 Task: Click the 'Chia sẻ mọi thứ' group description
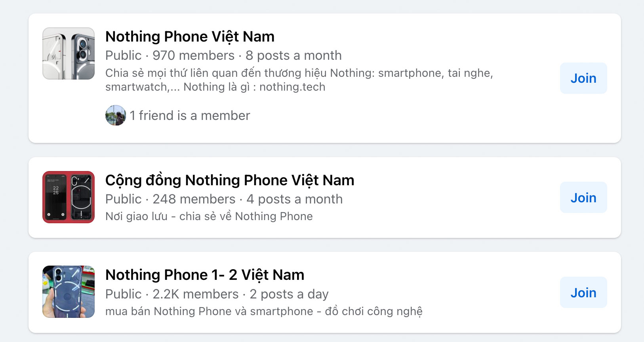[x=299, y=80]
